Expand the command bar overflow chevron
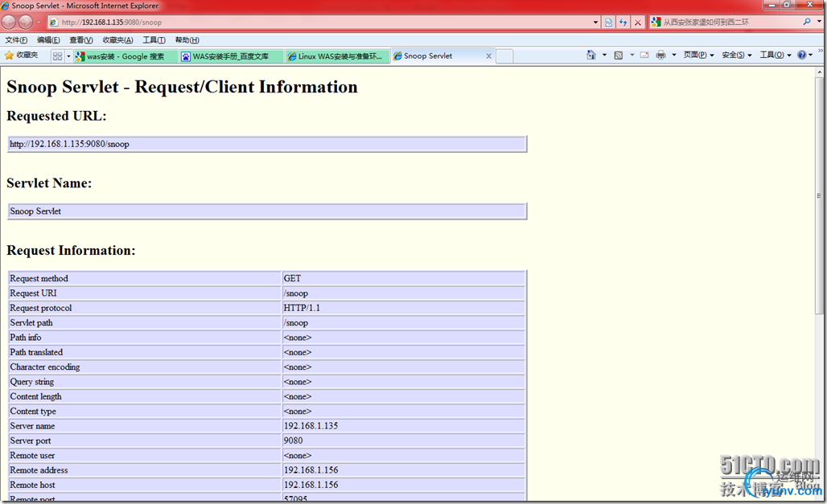 click(x=821, y=51)
